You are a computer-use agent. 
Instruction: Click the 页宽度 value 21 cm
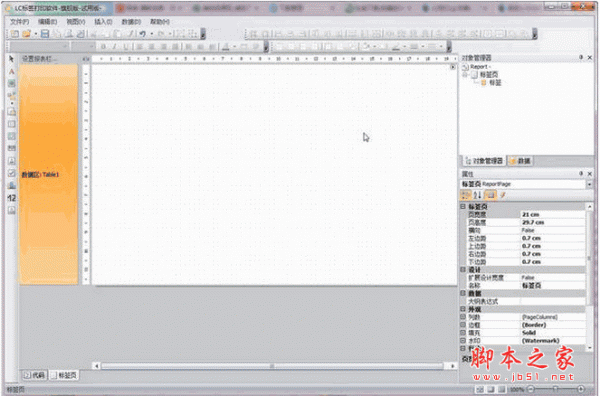tap(553, 214)
